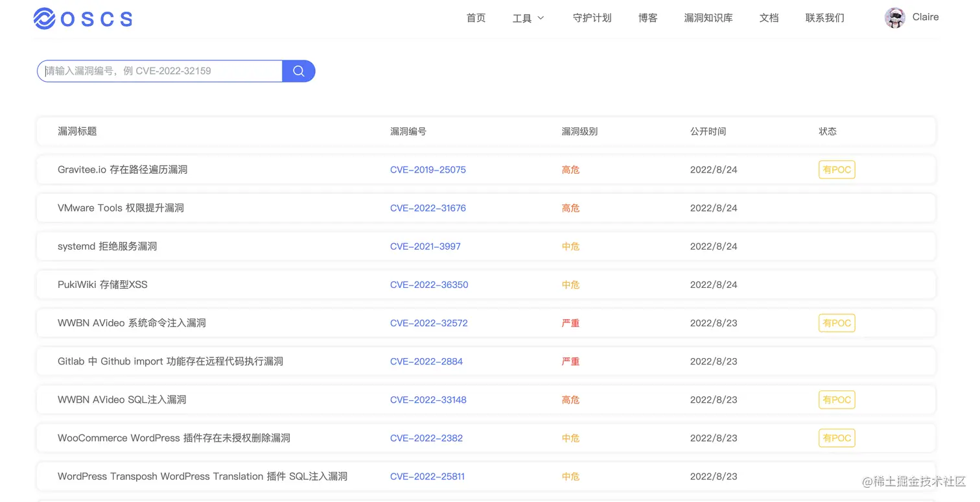Open the CVE-2022-33148 link

[428, 400]
